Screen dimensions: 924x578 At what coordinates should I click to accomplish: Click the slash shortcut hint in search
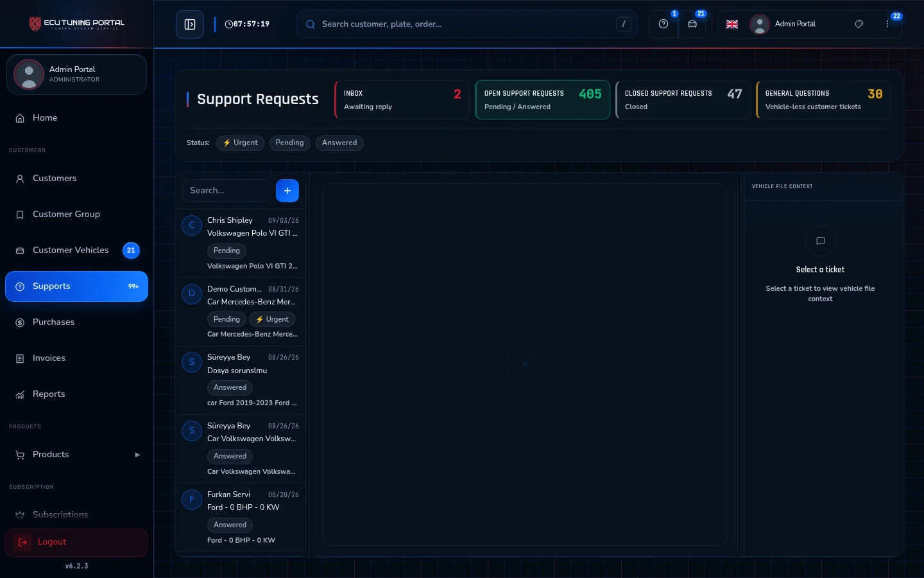click(x=624, y=24)
